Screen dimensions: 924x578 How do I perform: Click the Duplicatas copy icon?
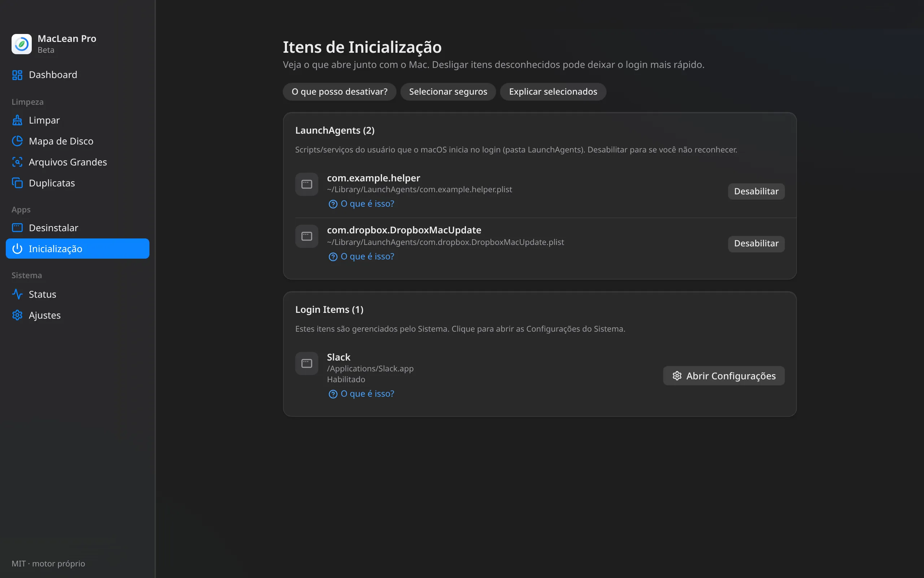[x=17, y=183]
